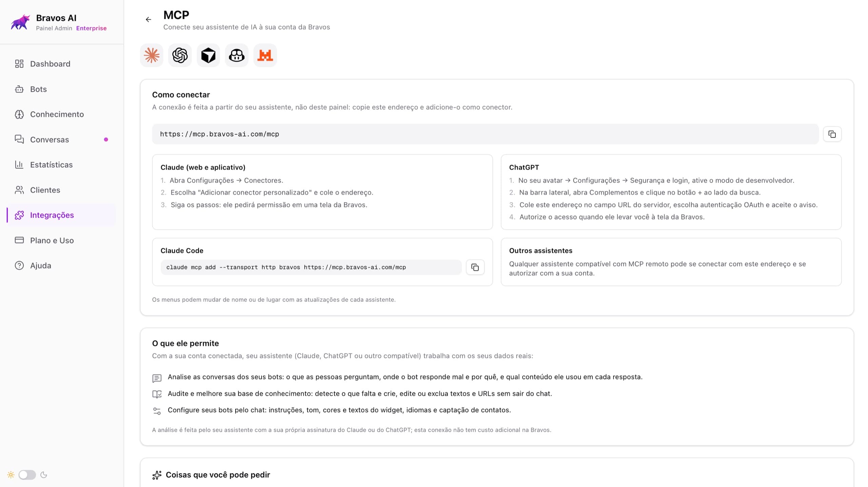Screen dimensions: 868x487
Task: Select Integrações in the sidebar
Action: (61, 215)
